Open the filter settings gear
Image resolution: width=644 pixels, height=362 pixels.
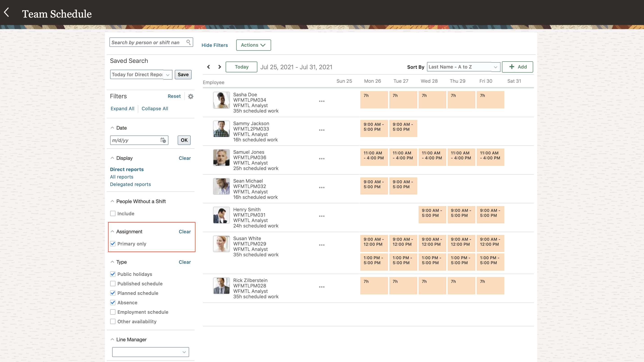pos(190,96)
